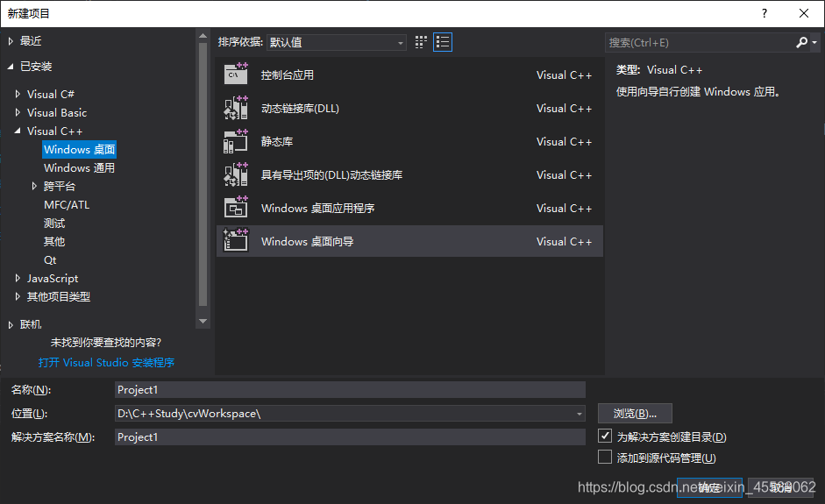Image resolution: width=825 pixels, height=504 pixels.
Task: Switch to medium icons list view
Action: coord(443,42)
